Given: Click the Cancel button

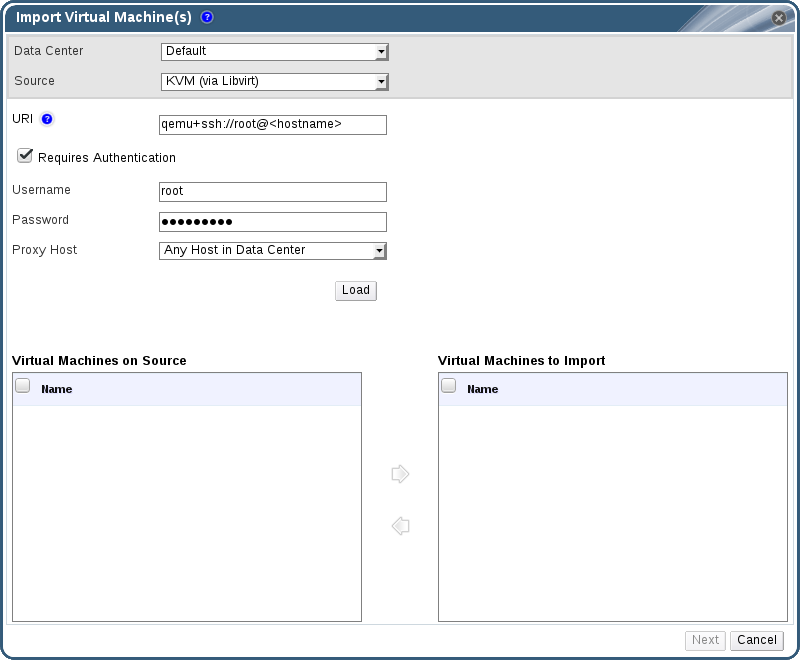Looking at the screenshot, I should [756, 640].
